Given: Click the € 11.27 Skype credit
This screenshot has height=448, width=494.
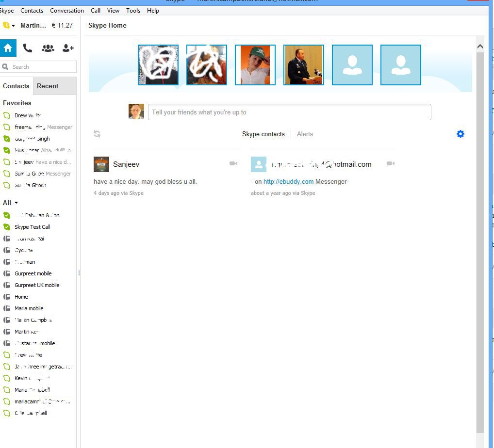Looking at the screenshot, I should click(x=62, y=26).
